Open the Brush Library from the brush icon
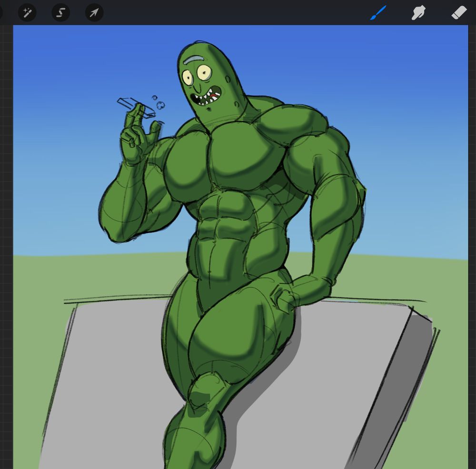The width and height of the screenshot is (476, 469). (x=377, y=13)
